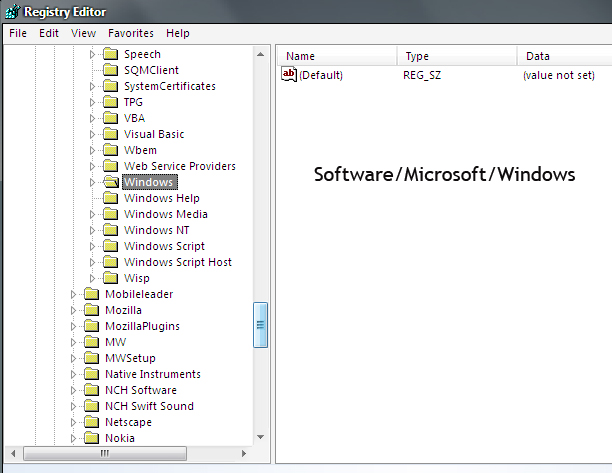
Task: Open the Edit menu
Action: click(49, 33)
